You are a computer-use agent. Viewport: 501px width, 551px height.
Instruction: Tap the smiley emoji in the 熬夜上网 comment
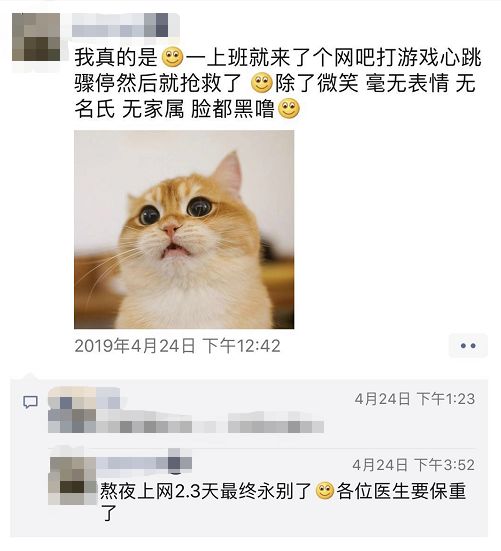tap(324, 491)
